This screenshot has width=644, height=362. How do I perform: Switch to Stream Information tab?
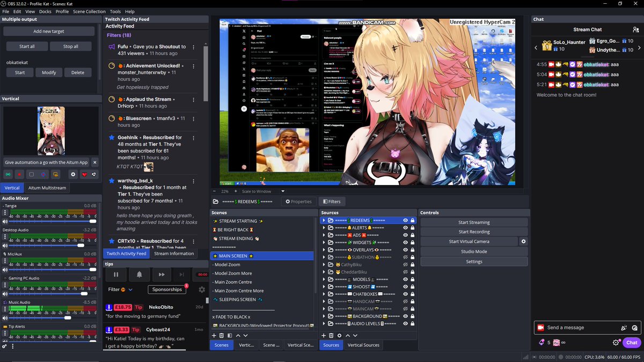[x=174, y=254]
